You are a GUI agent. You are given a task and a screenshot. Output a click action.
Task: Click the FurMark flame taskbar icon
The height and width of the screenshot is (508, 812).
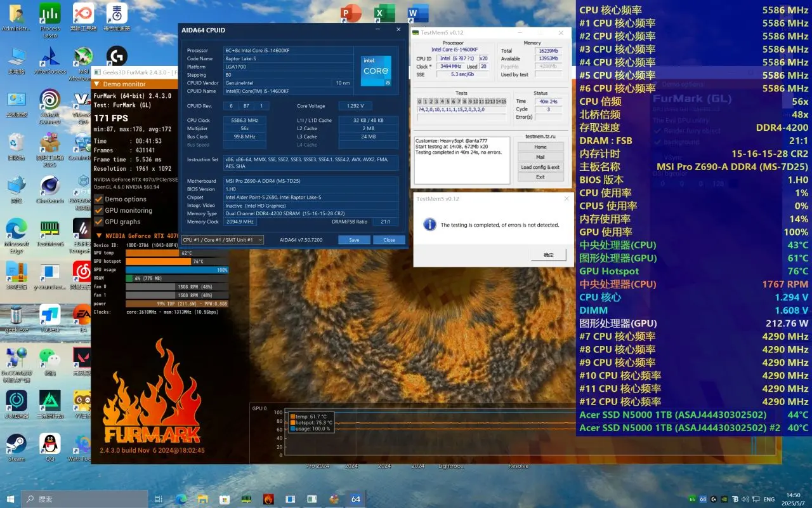(x=268, y=499)
